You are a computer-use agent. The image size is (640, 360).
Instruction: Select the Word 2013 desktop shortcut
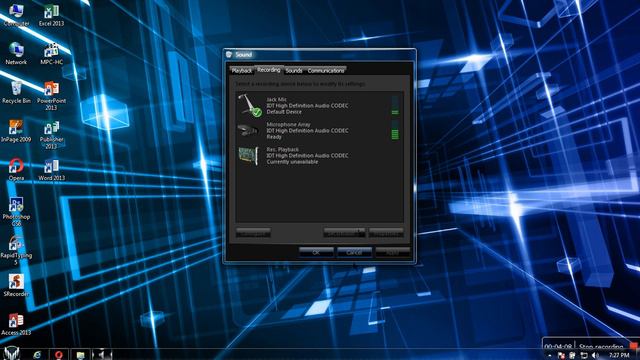pos(51,169)
